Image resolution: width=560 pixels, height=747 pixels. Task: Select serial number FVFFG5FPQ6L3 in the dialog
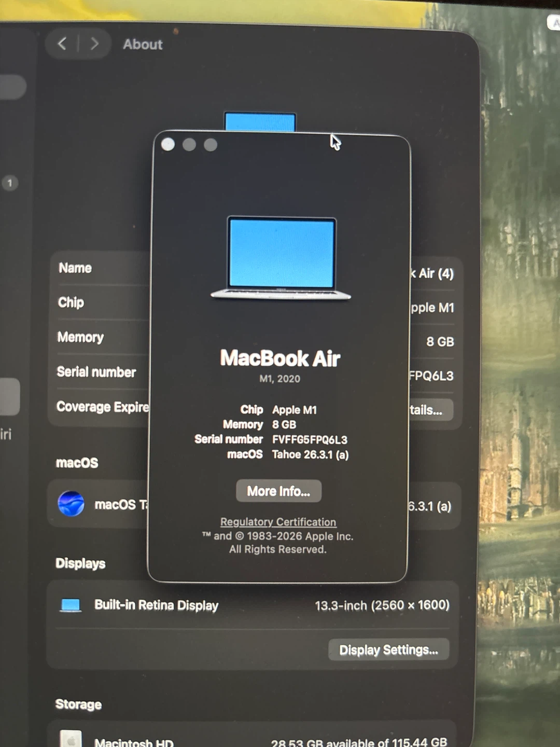(310, 439)
